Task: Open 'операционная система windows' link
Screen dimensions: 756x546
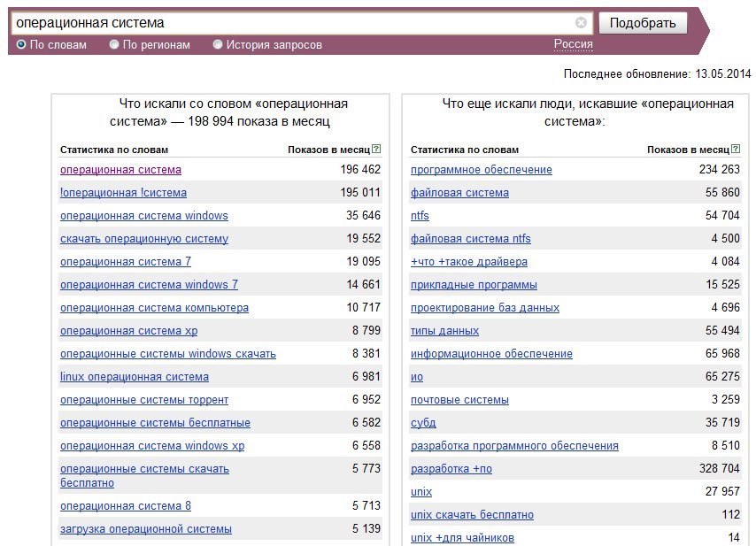Action: click(x=144, y=216)
